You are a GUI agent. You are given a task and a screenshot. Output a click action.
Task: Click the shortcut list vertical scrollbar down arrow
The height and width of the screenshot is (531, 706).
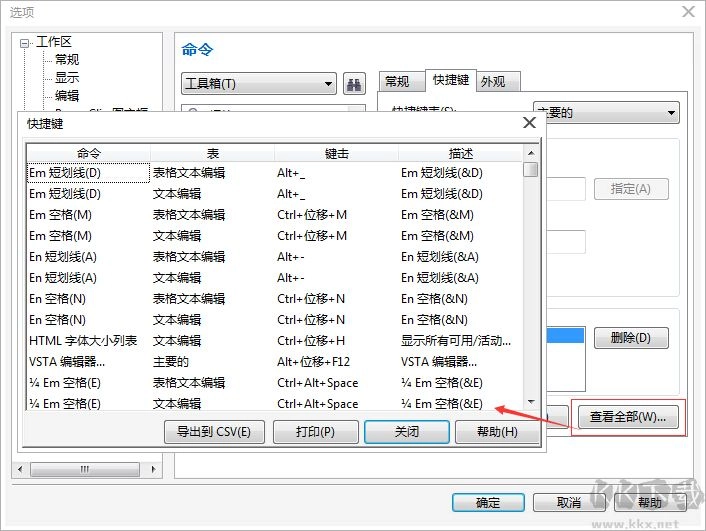click(531, 402)
